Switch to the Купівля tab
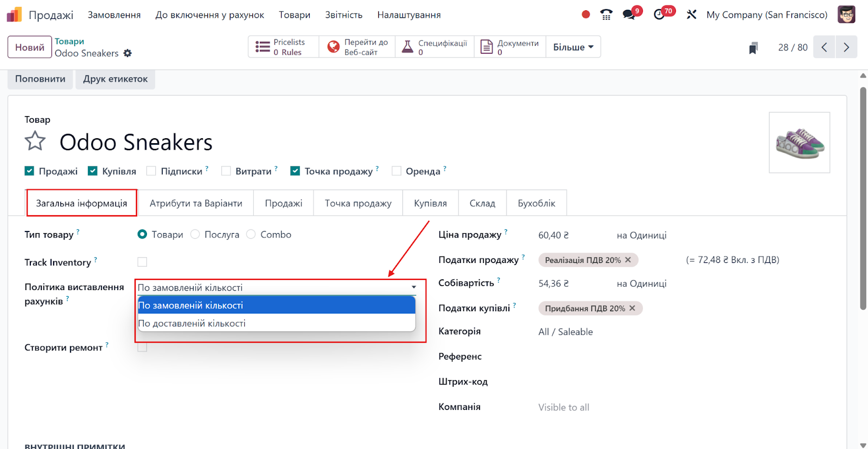This screenshot has height=449, width=868. 430,203
